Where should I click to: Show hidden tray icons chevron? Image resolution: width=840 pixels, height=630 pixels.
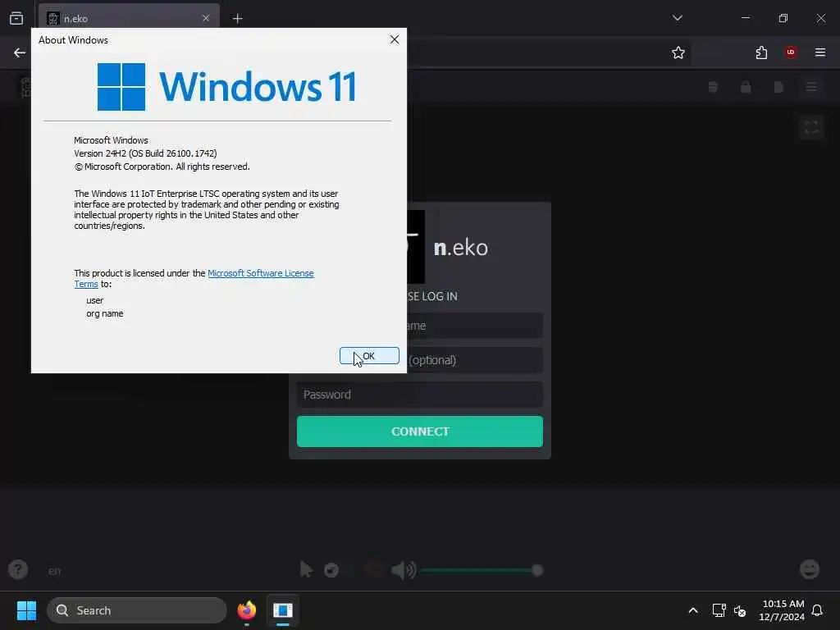coord(692,610)
